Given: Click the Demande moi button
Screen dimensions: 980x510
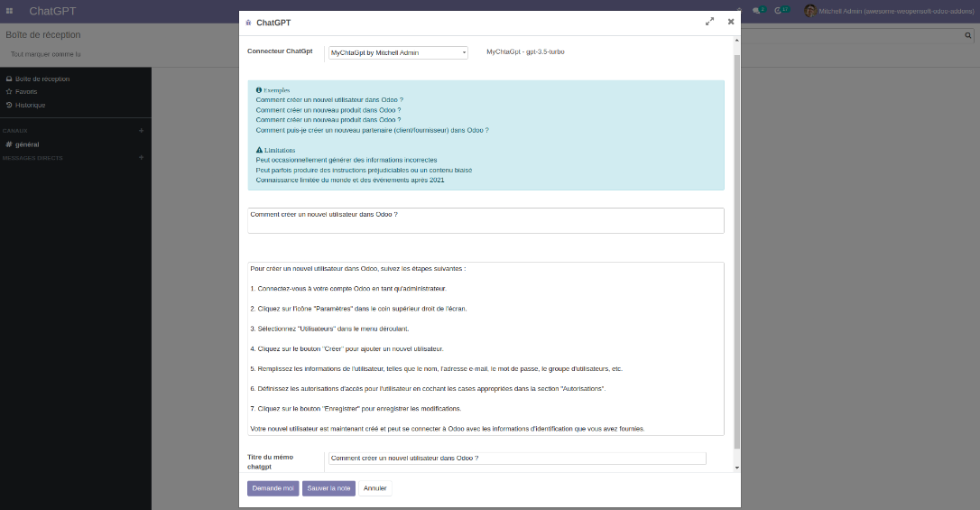Looking at the screenshot, I should point(273,488).
